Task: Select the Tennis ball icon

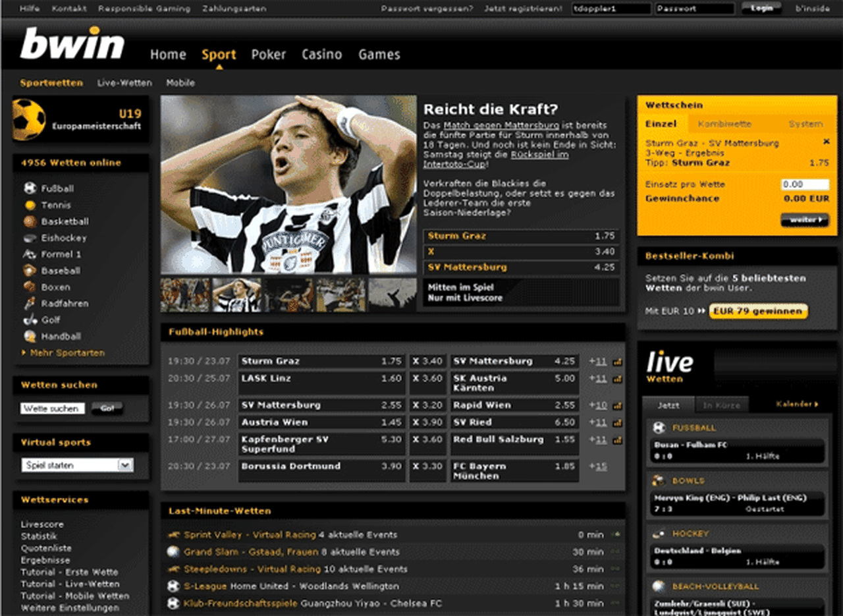Action: pos(30,205)
